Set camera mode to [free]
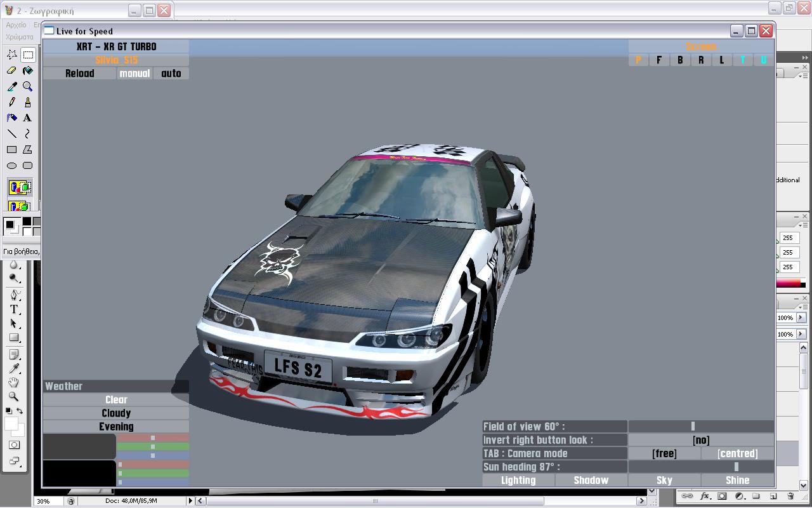This screenshot has height=508, width=812. coord(664,453)
